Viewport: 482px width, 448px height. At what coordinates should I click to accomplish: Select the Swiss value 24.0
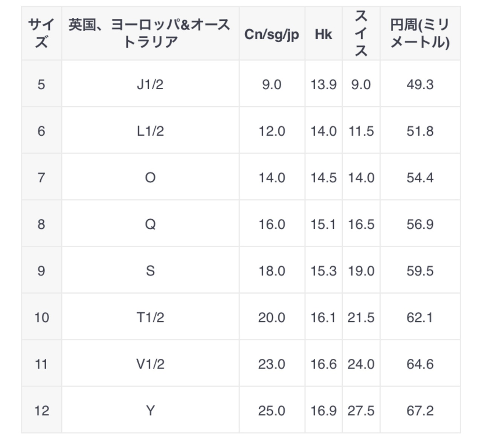(x=361, y=364)
